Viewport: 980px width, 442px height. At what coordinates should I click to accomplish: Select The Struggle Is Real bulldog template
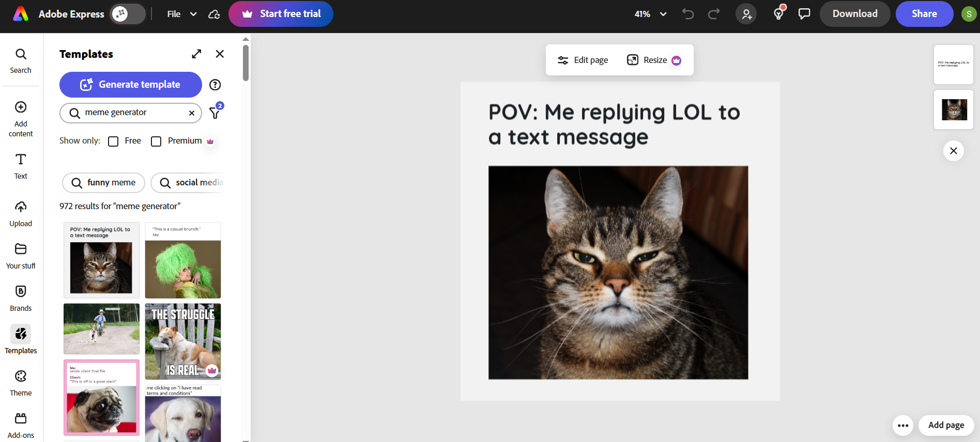coord(183,342)
